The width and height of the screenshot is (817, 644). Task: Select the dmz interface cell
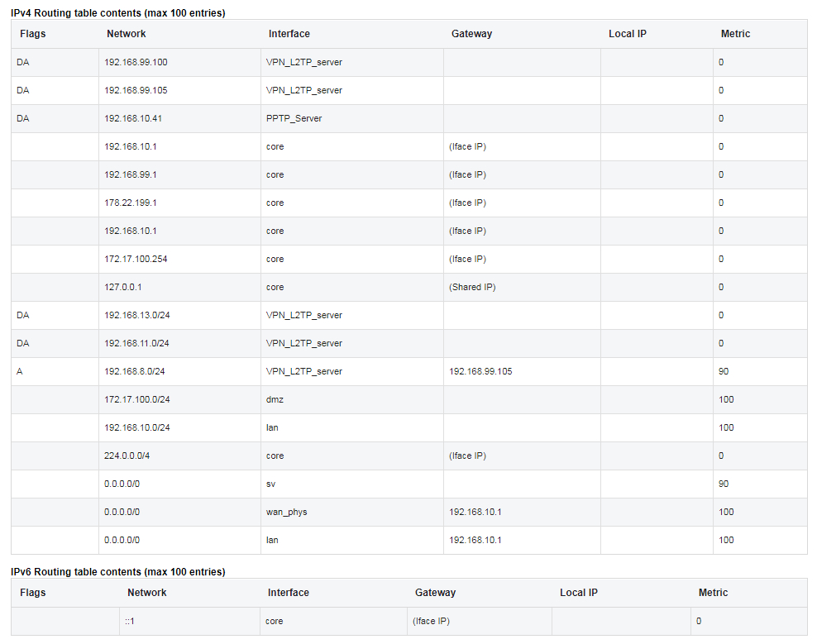274,400
